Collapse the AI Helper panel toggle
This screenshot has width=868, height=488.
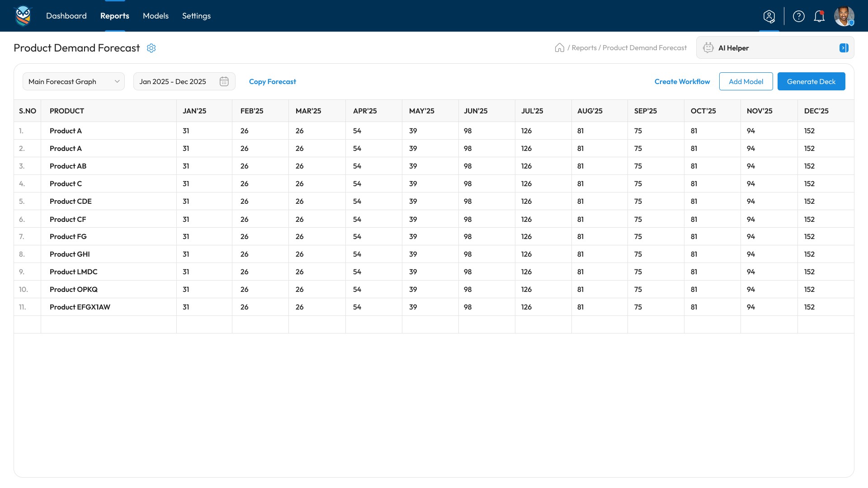coord(844,48)
